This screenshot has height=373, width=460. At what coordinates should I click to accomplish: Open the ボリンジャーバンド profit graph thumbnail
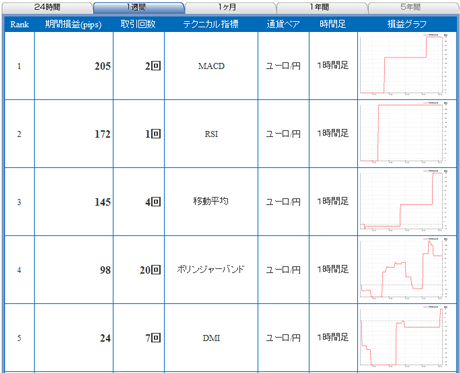pos(404,268)
